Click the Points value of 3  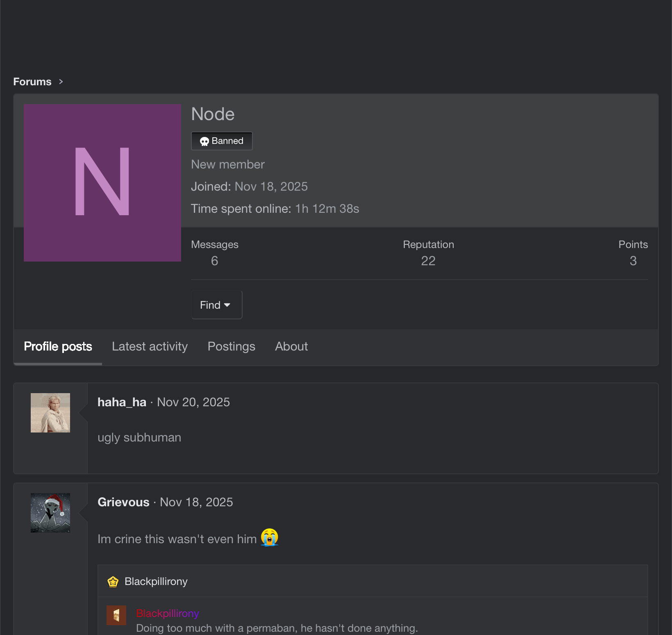pyautogui.click(x=633, y=261)
